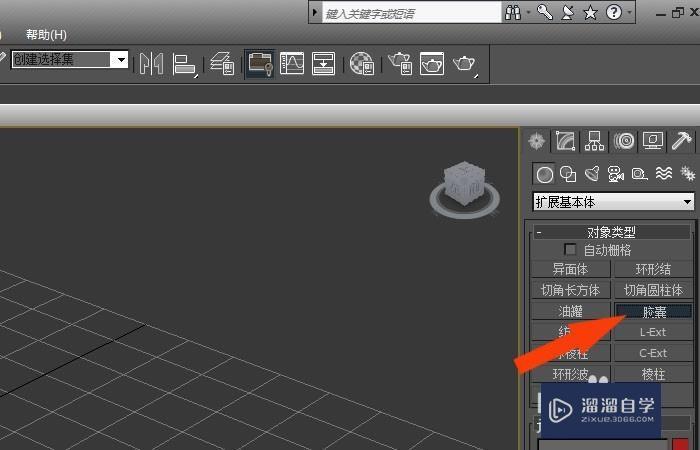The width and height of the screenshot is (700, 450).
Task: Switch to the Modify panel tab
Action: 565,141
